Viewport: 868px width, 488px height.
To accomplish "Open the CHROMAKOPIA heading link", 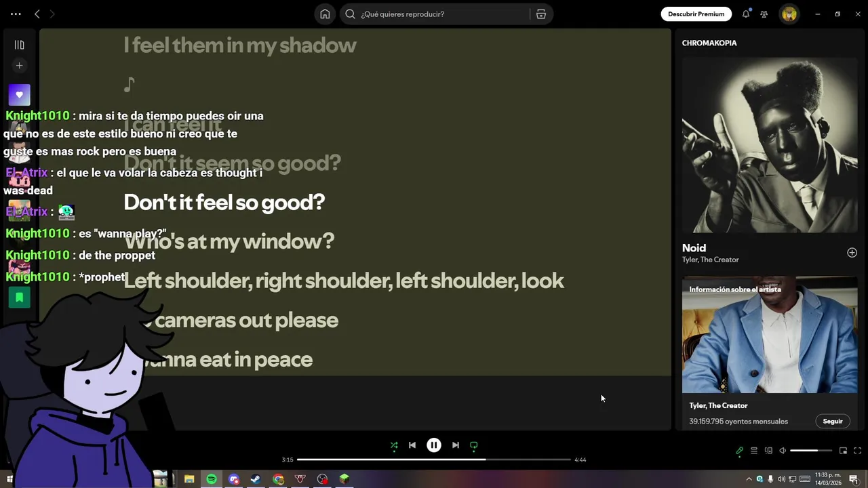I will (709, 43).
